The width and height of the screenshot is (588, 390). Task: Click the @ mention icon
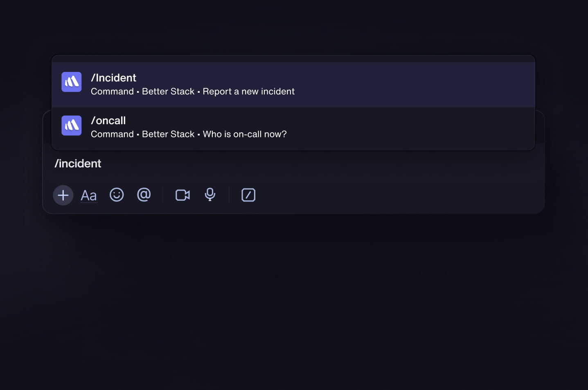click(144, 195)
